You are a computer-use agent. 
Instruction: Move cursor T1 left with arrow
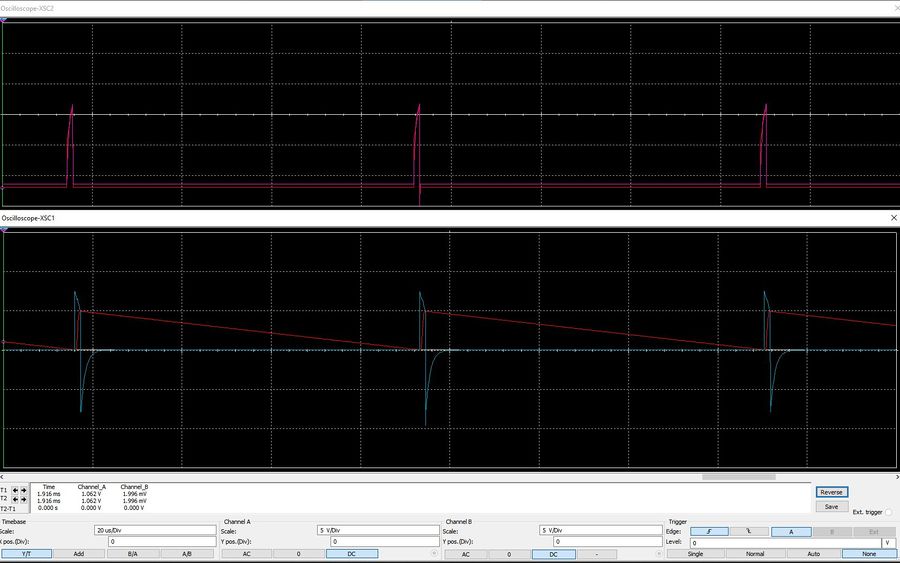[x=13, y=490]
